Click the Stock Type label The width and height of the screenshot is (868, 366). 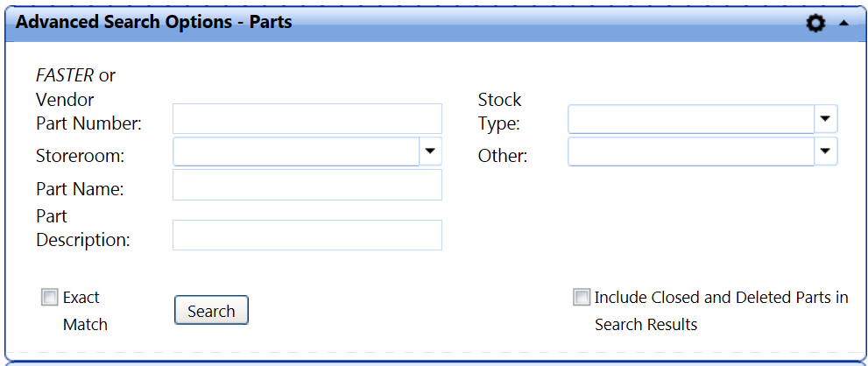point(499,111)
